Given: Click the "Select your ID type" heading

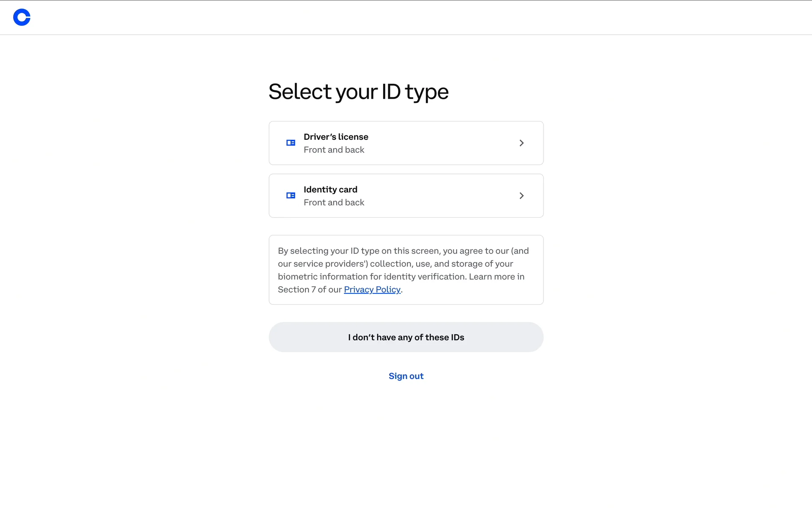Looking at the screenshot, I should coord(358,91).
